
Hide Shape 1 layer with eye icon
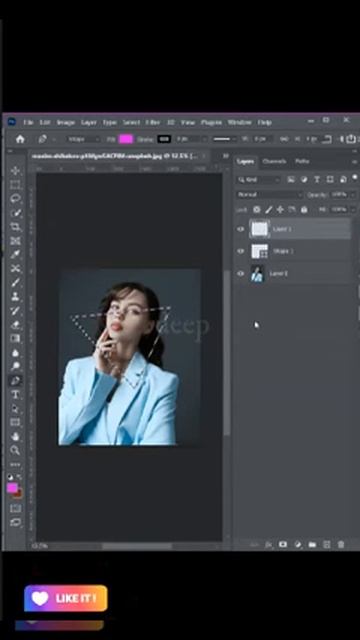point(240,251)
